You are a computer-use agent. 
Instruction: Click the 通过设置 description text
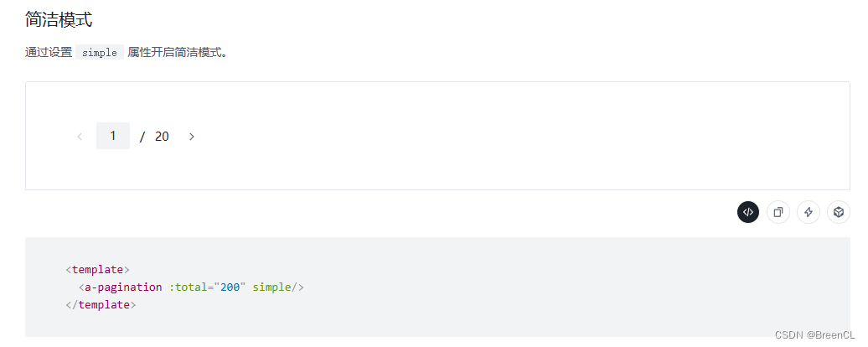49,53
